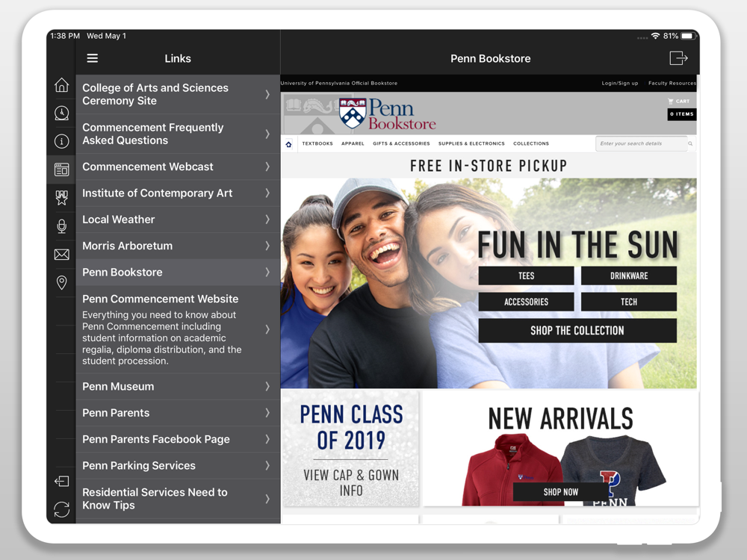This screenshot has height=560, width=747.
Task: Click chevron next to Commencement Webcast
Action: click(267, 167)
